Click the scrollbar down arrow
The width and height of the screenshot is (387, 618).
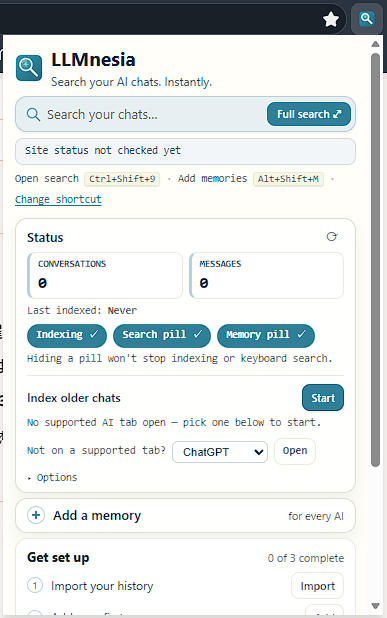pos(375,605)
